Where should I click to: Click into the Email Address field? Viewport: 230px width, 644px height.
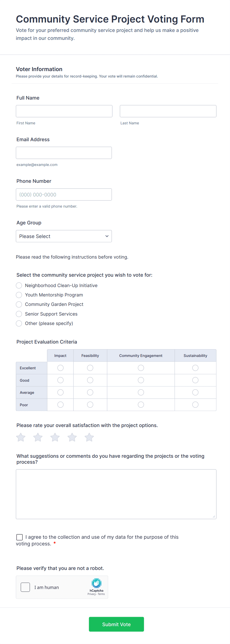[64, 153]
